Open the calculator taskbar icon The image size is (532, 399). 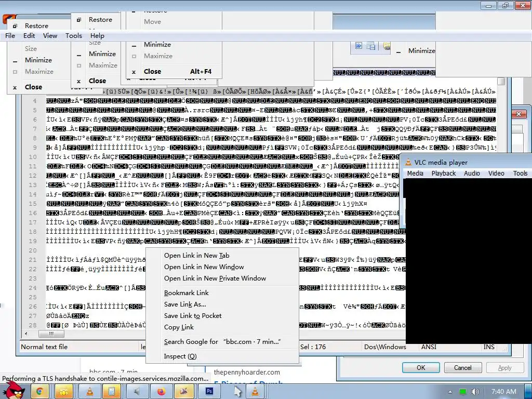pyautogui.click(x=111, y=392)
